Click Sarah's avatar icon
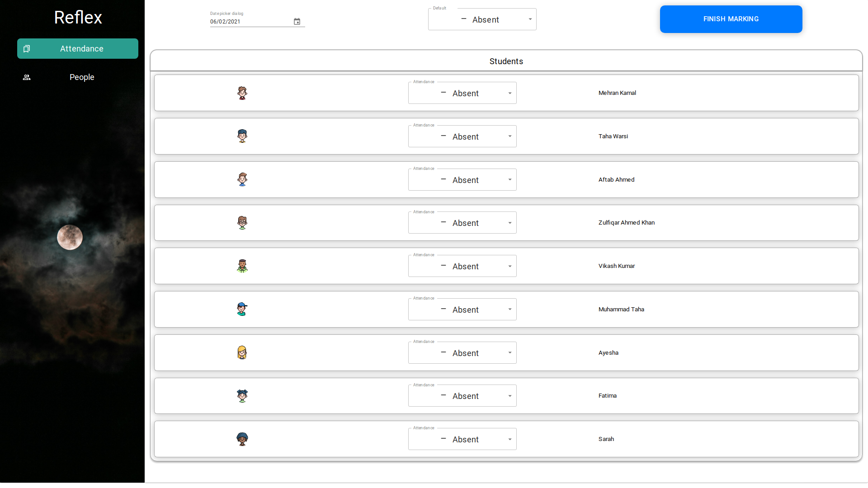This screenshot has width=868, height=488. [x=242, y=439]
